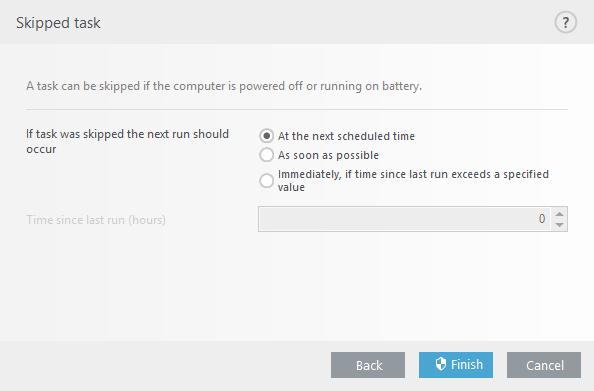Cancel the Skipped task dialog
Screen dimensions: 594x391
544,365
